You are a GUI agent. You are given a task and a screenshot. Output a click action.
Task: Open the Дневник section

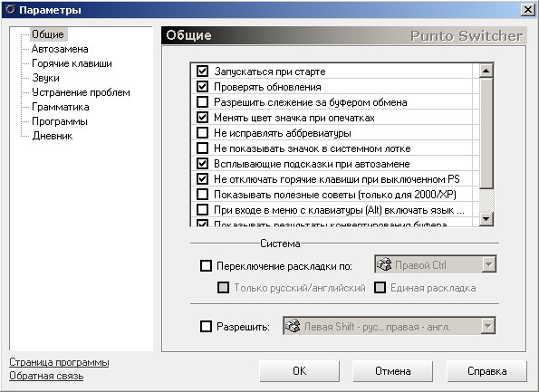tap(53, 136)
